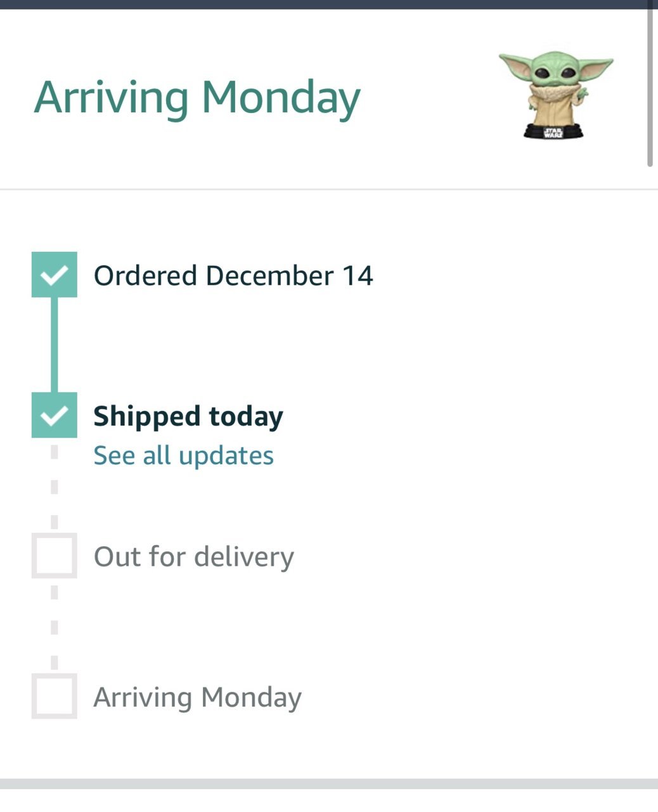Click the dark navy bar at top
This screenshot has width=658, height=812.
click(x=329, y=4)
